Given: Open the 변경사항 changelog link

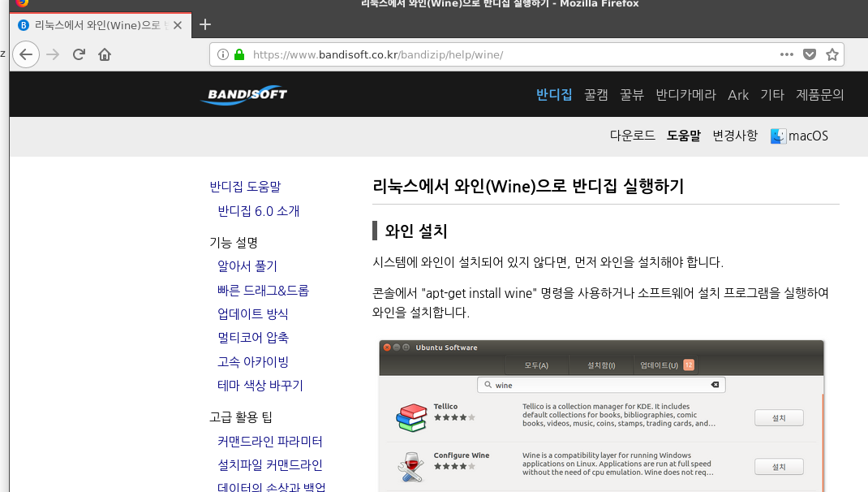Looking at the screenshot, I should 735,136.
